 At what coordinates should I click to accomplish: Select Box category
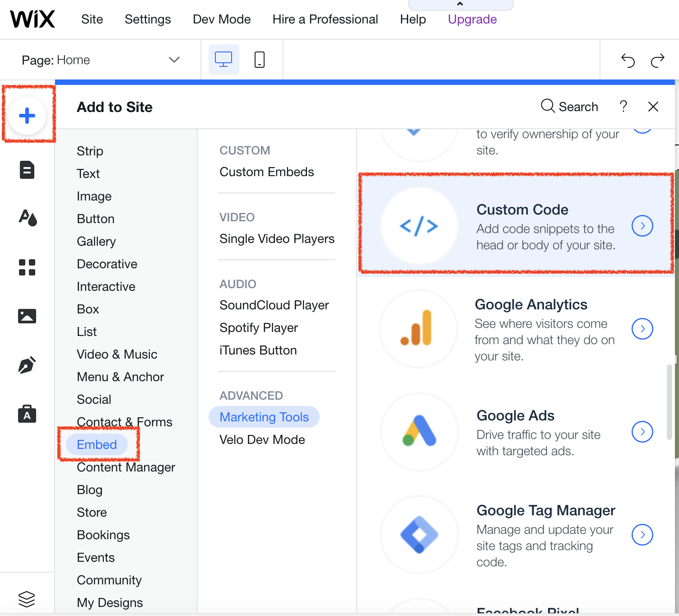click(x=88, y=309)
